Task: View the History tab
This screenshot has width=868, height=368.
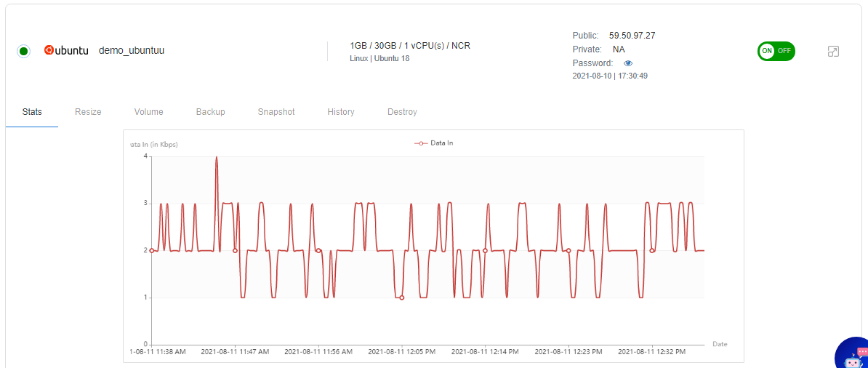Action: [341, 112]
